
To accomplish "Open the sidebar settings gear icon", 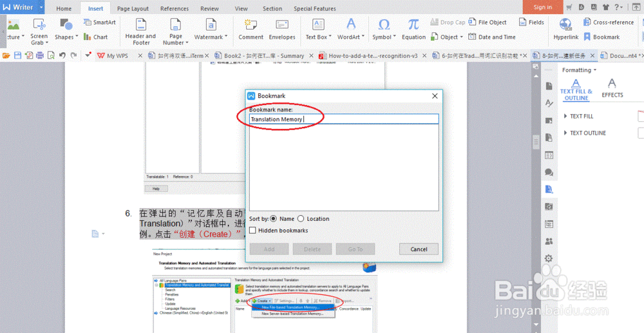I will point(549,258).
